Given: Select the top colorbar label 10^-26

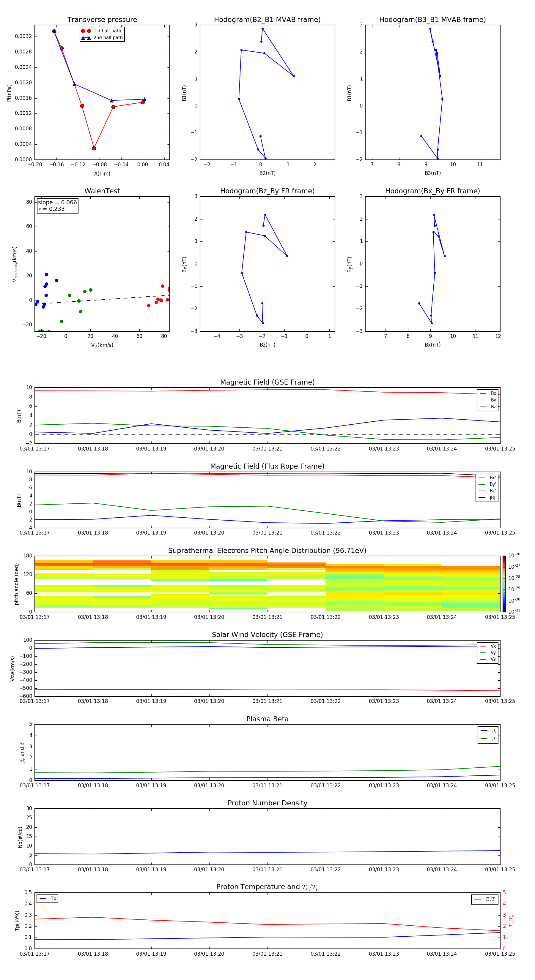Looking at the screenshot, I should pyautogui.click(x=514, y=555).
